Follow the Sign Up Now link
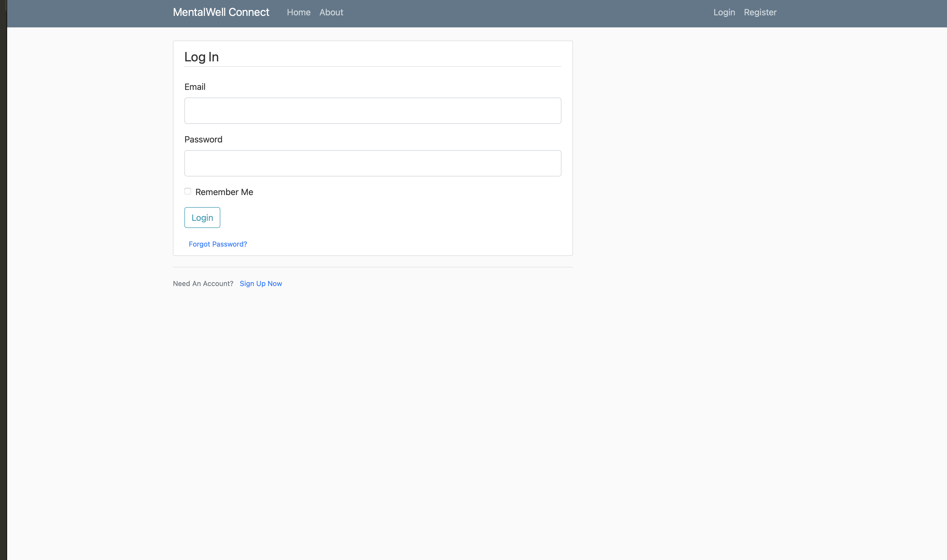The image size is (947, 560). point(260,283)
